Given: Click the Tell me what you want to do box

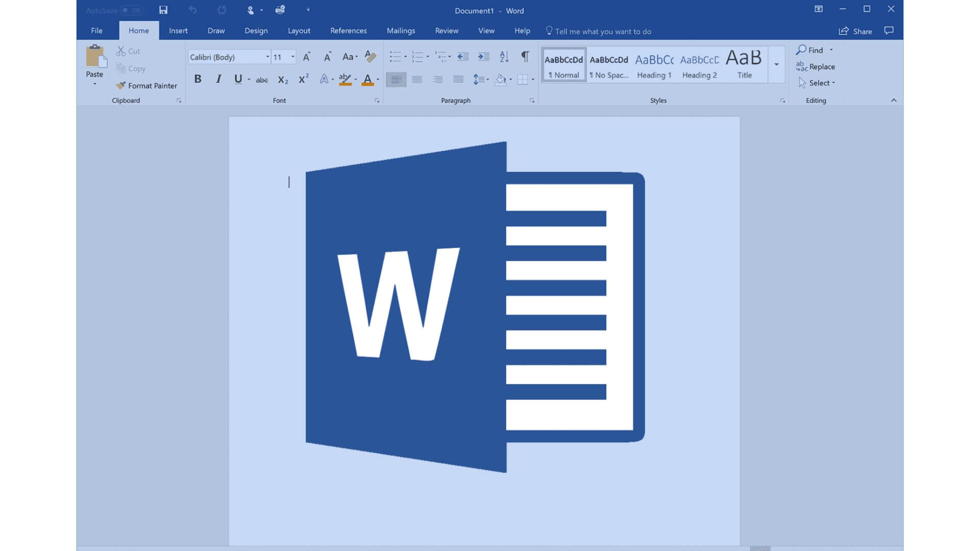Looking at the screenshot, I should pyautogui.click(x=598, y=31).
